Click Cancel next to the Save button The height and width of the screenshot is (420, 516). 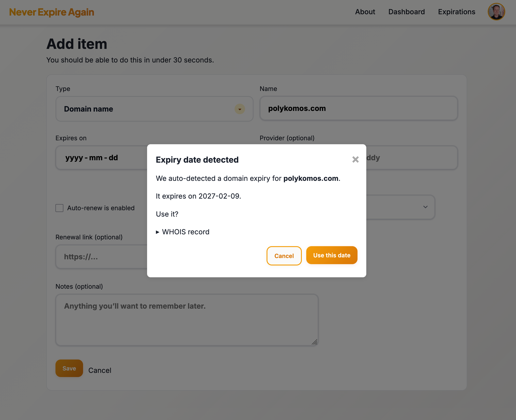coord(100,370)
